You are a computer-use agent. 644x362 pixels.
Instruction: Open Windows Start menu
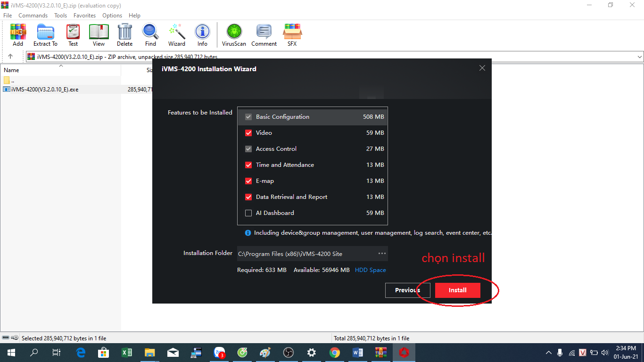(11, 353)
